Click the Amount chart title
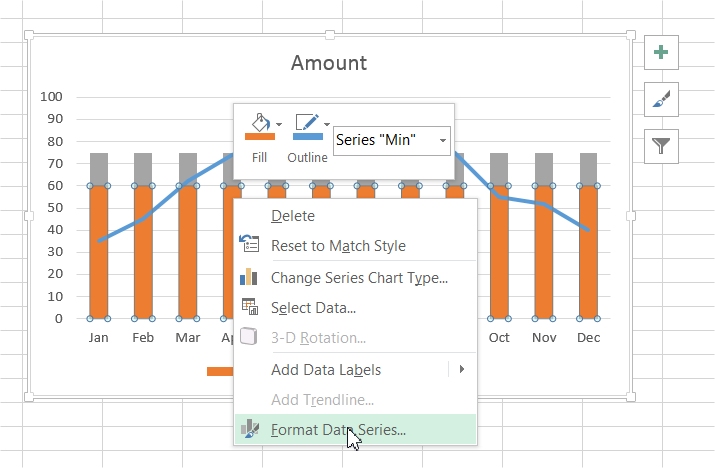The height and width of the screenshot is (468, 715). click(329, 63)
